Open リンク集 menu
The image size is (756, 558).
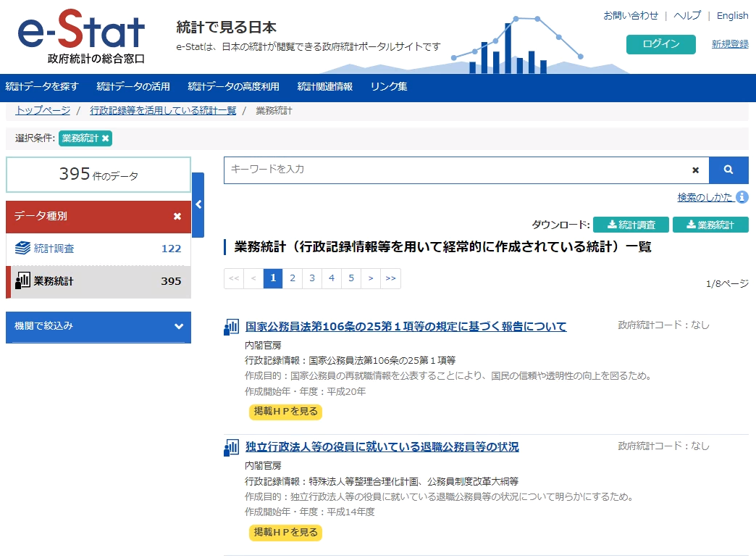tap(389, 87)
